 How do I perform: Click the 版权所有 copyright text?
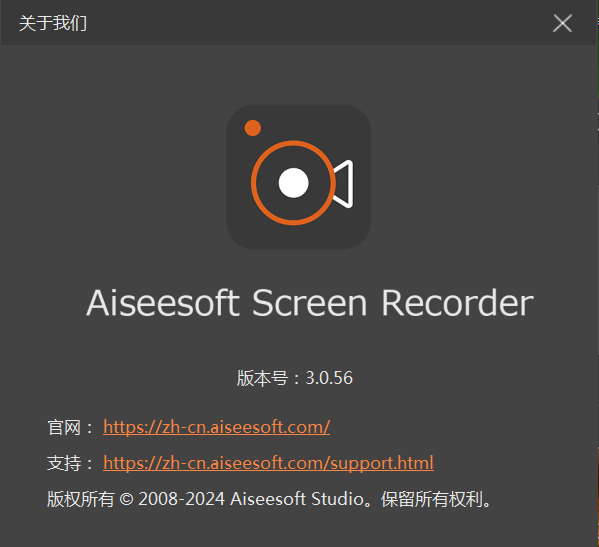pyautogui.click(x=81, y=499)
